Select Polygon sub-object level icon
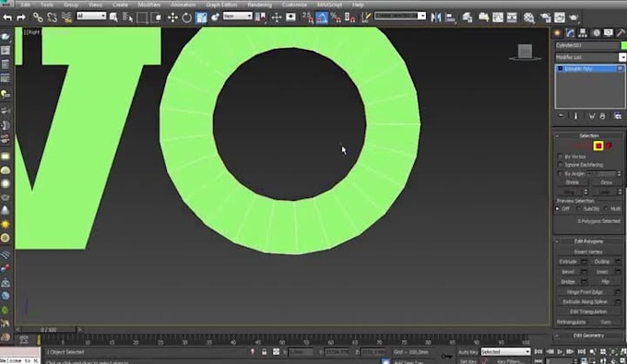Image resolution: width=627 pixels, height=364 pixels. click(598, 146)
